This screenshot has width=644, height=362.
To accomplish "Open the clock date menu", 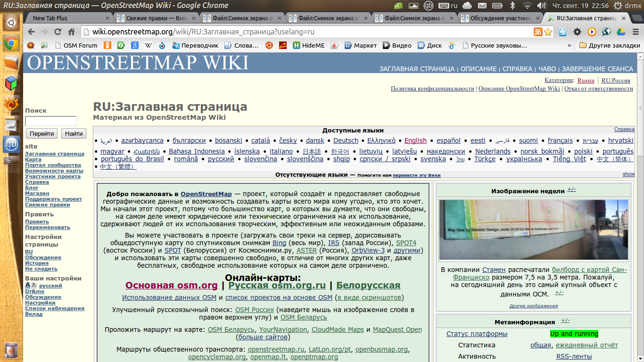I will (x=580, y=6).
